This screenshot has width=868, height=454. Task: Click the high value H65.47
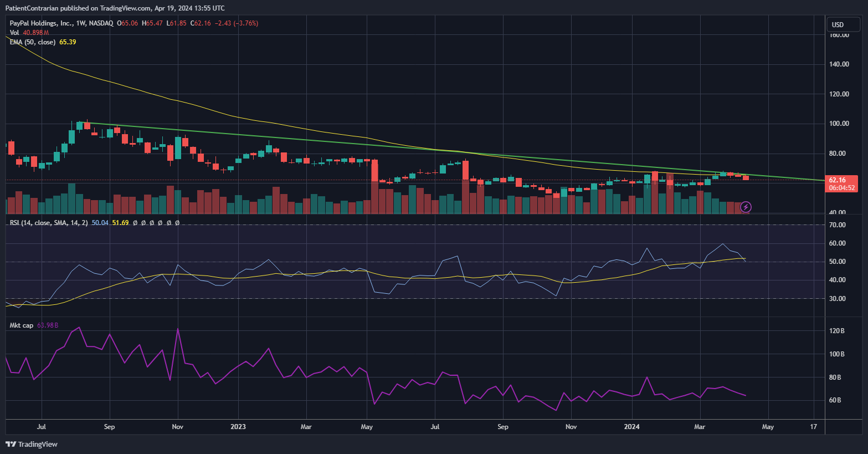click(152, 23)
